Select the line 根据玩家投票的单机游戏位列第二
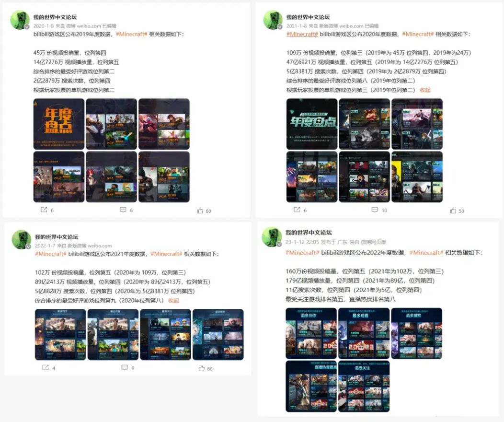The width and height of the screenshot is (504, 422). click(74, 90)
